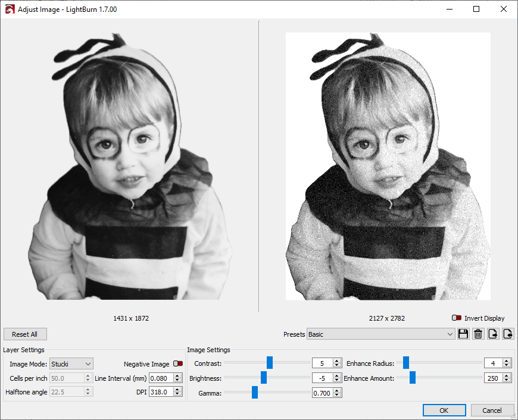Confirm image adjustments with OK
This screenshot has height=420, width=518.
click(x=444, y=410)
